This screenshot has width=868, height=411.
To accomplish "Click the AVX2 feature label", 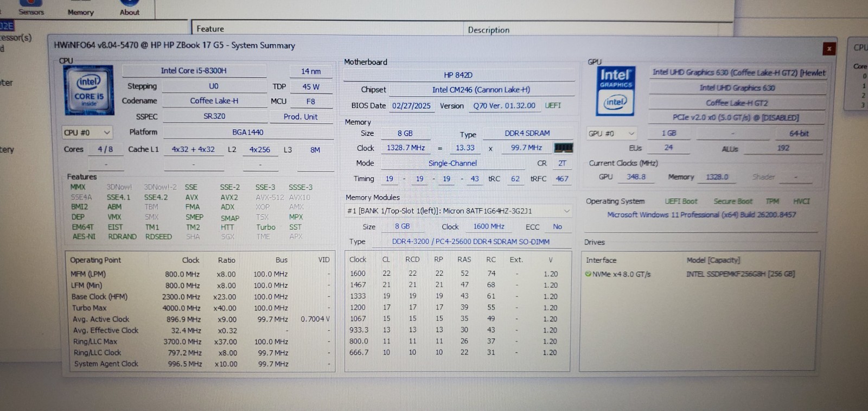I will 229,197.
